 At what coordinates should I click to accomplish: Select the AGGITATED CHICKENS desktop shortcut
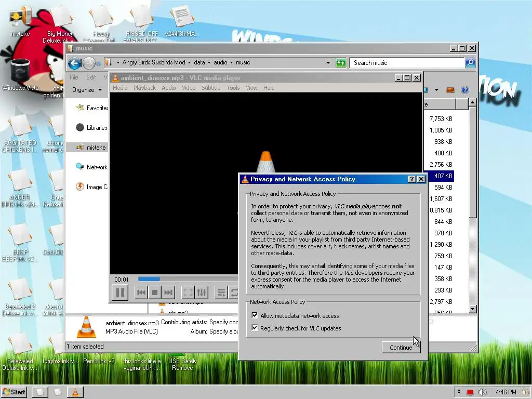coord(20,134)
